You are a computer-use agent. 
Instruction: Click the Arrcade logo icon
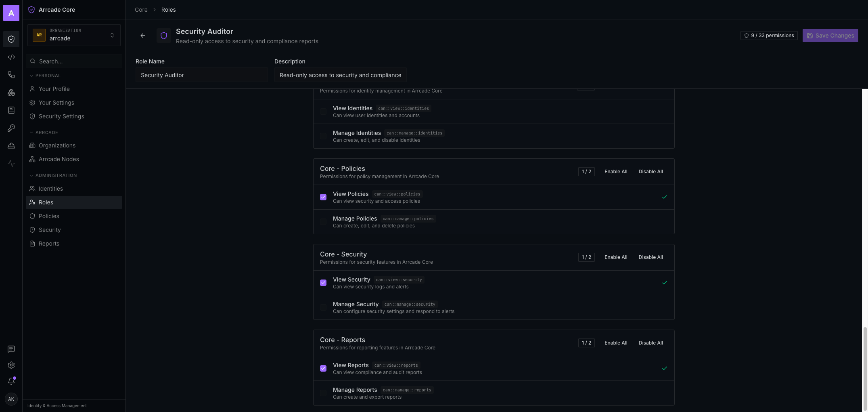pos(11,13)
